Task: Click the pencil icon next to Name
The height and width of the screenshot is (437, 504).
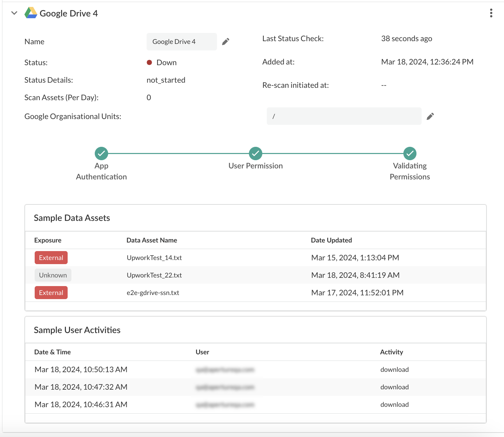Action: 226,42
